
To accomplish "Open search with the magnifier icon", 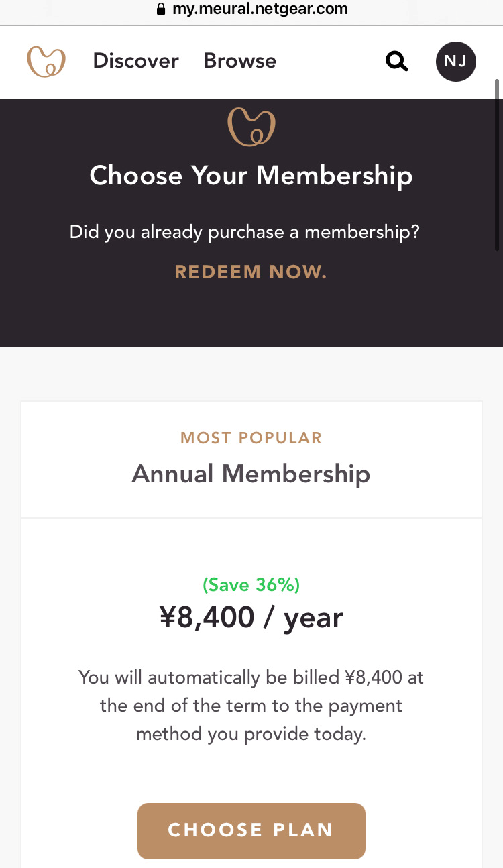I will 397,62.
